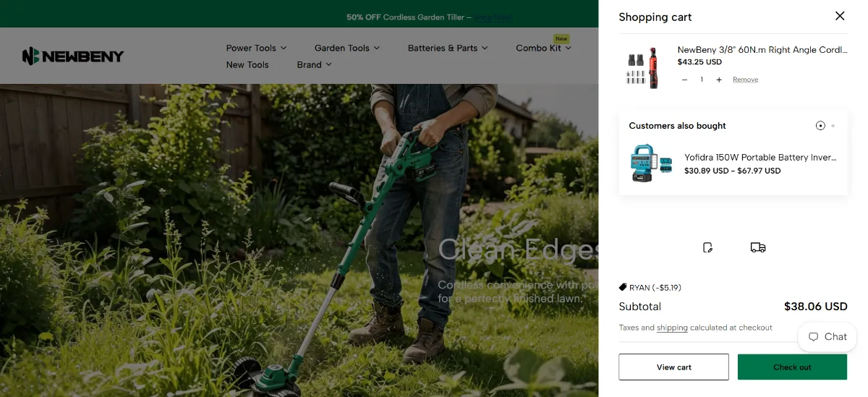Viewport: 868px width, 397px height.
Task: Click the 50% OFF Cordless Garden Tiller announcement
Action: coord(409,17)
